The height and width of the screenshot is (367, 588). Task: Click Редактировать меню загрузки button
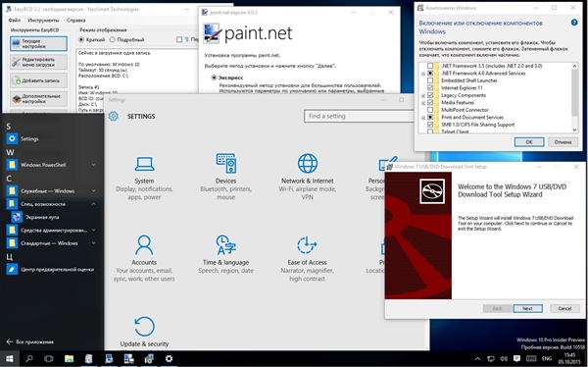pyautogui.click(x=38, y=62)
